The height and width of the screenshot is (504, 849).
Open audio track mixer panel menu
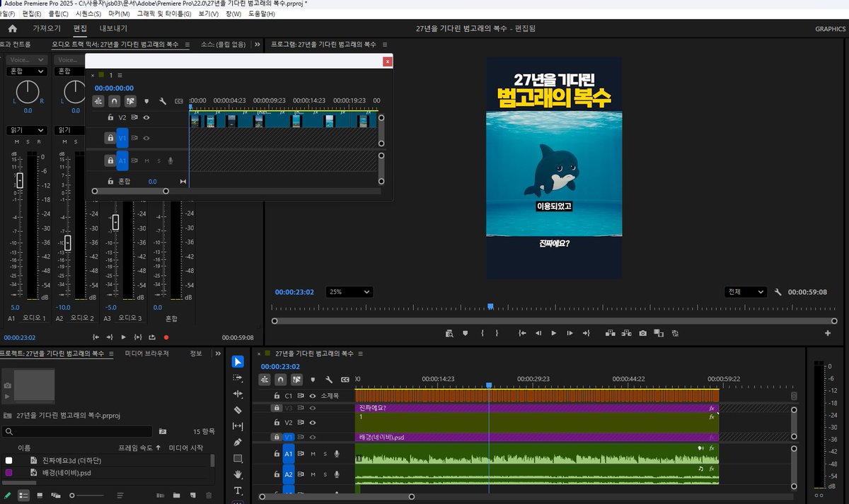(187, 45)
